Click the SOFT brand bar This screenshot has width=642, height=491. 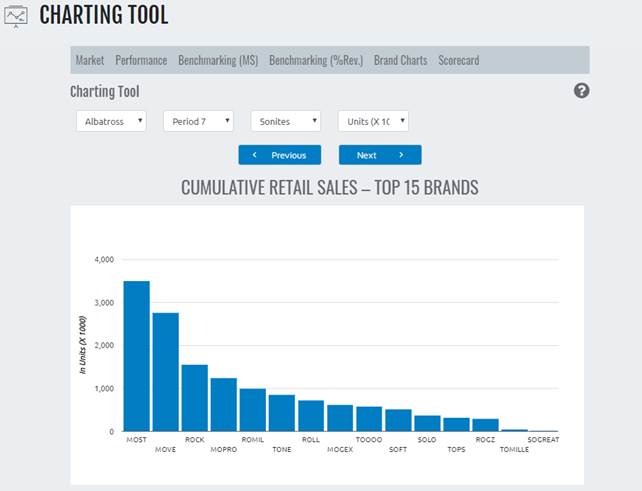(x=398, y=420)
